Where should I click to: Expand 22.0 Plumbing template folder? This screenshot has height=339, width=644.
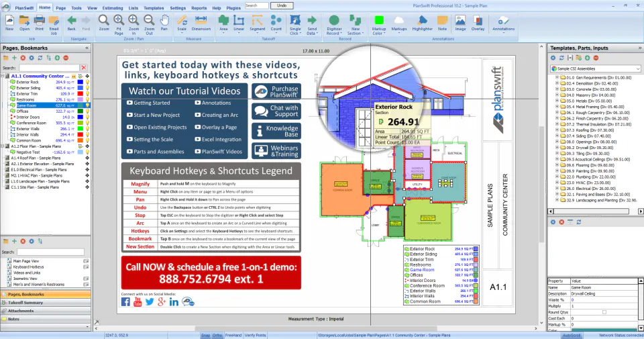[x=557, y=177]
